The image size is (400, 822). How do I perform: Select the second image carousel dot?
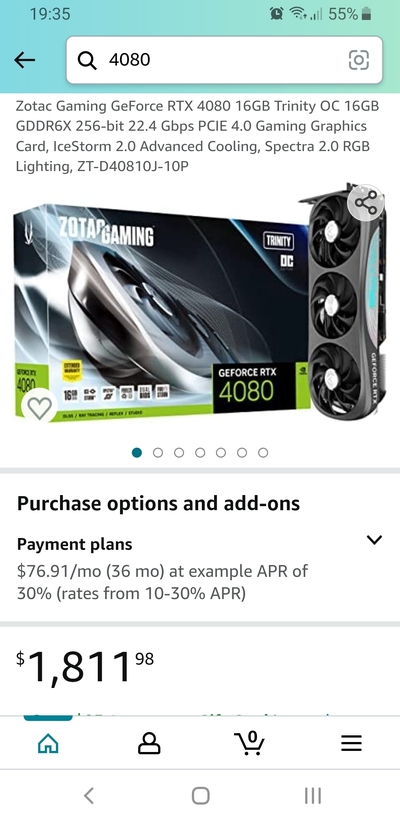(158, 452)
